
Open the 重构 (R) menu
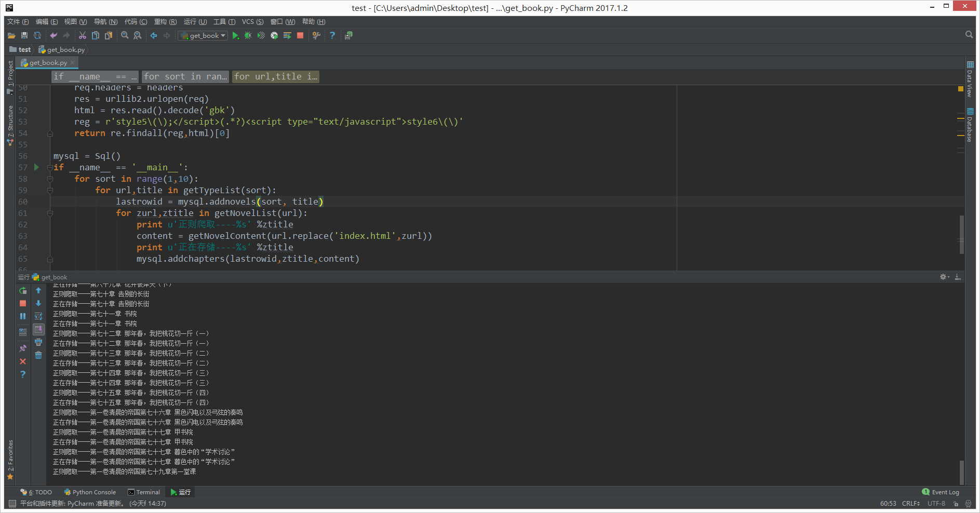pos(165,22)
